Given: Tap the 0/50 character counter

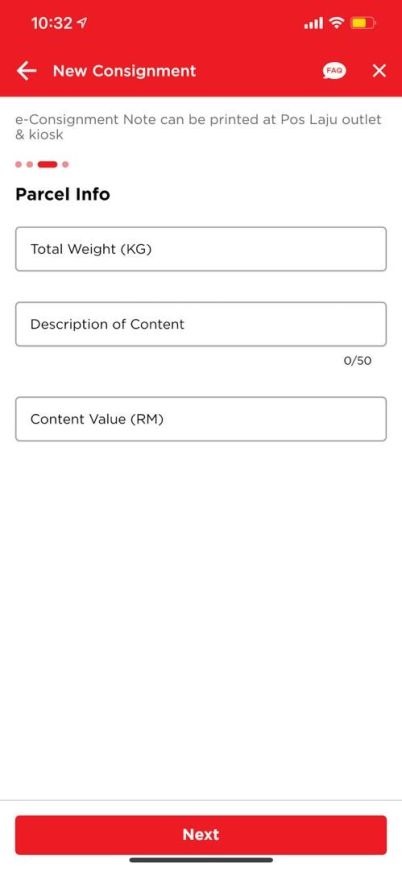Looking at the screenshot, I should [358, 361].
